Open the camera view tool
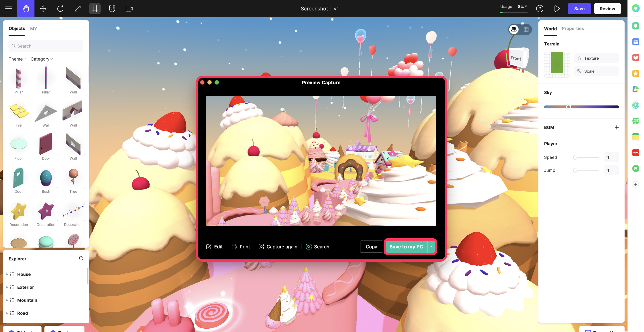Image resolution: width=644 pixels, height=332 pixels. click(x=129, y=9)
